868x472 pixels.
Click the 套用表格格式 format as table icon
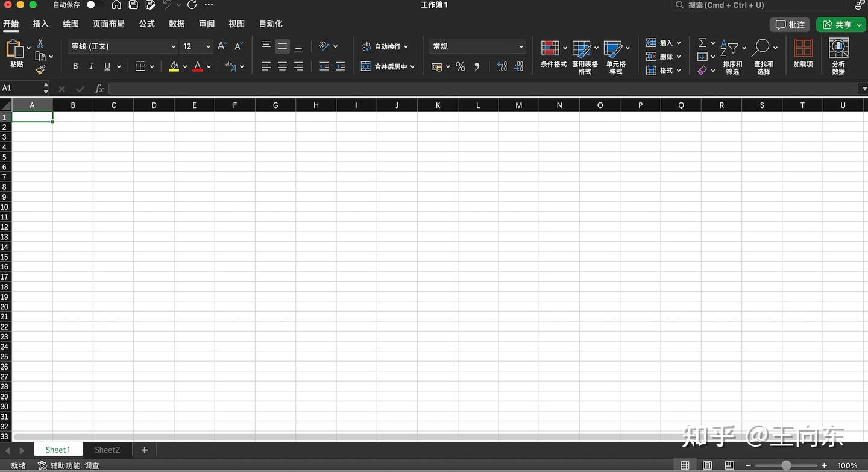[582, 49]
